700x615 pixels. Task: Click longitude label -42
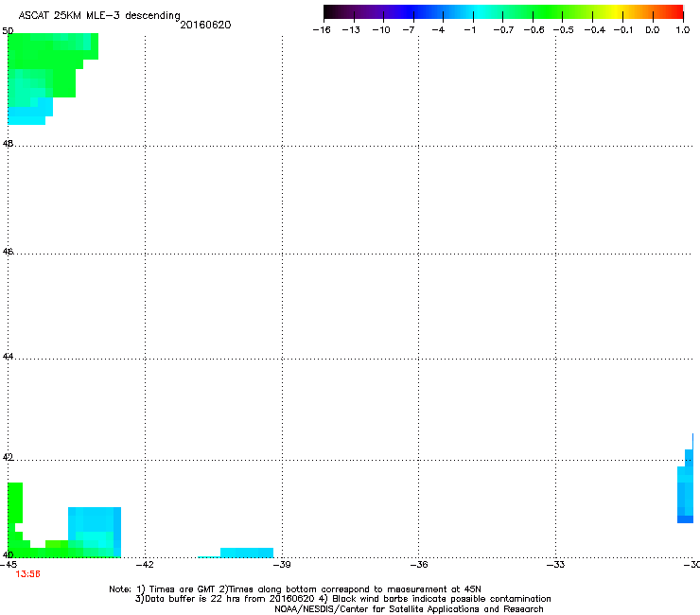pyautogui.click(x=145, y=565)
